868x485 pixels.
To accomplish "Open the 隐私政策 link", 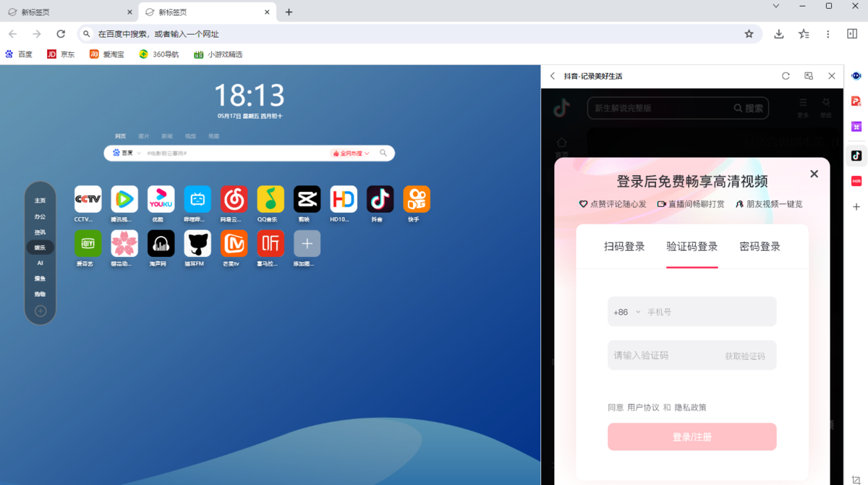I will coord(690,408).
